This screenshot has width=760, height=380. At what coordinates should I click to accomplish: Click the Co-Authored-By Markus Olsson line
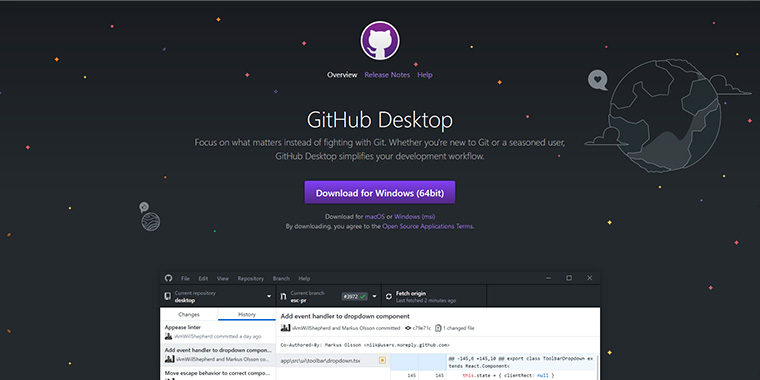point(365,345)
